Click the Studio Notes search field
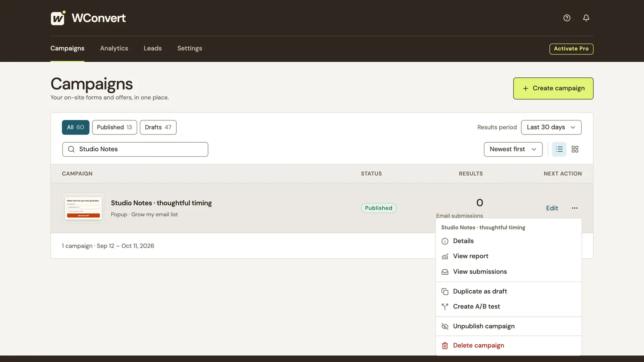Image resolution: width=644 pixels, height=362 pixels. pyautogui.click(x=135, y=149)
